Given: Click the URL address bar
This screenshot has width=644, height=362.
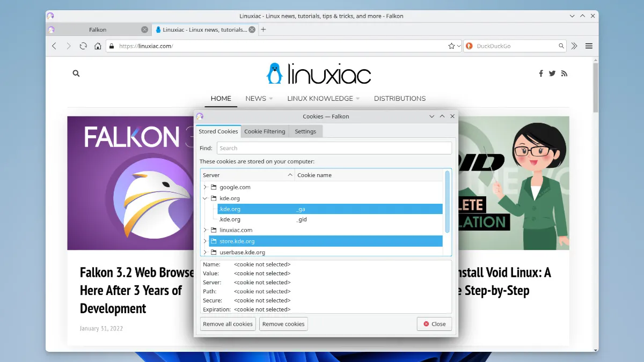Looking at the screenshot, I should click(x=283, y=46).
